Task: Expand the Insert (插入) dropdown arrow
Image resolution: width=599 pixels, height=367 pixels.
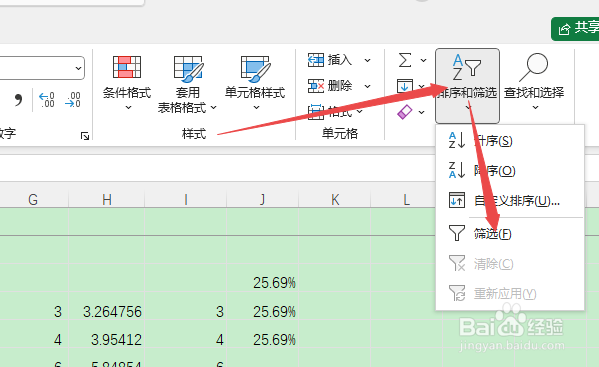Action: pyautogui.click(x=367, y=60)
